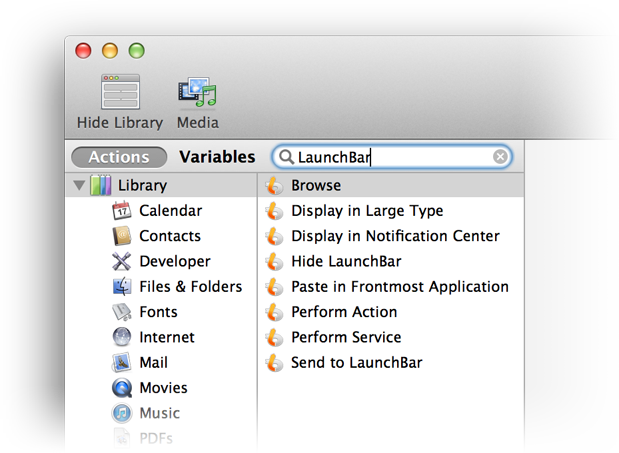Select the Internet globe icon
The image size is (619, 453).
tap(122, 337)
